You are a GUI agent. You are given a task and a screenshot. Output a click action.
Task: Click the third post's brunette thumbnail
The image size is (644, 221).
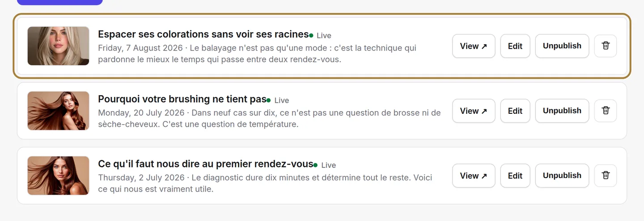click(58, 175)
